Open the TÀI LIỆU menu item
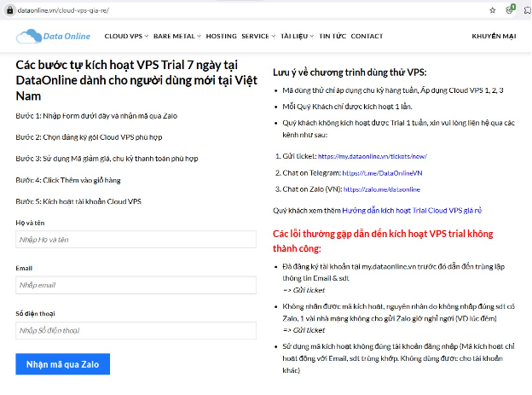The image size is (532, 395). [x=294, y=36]
